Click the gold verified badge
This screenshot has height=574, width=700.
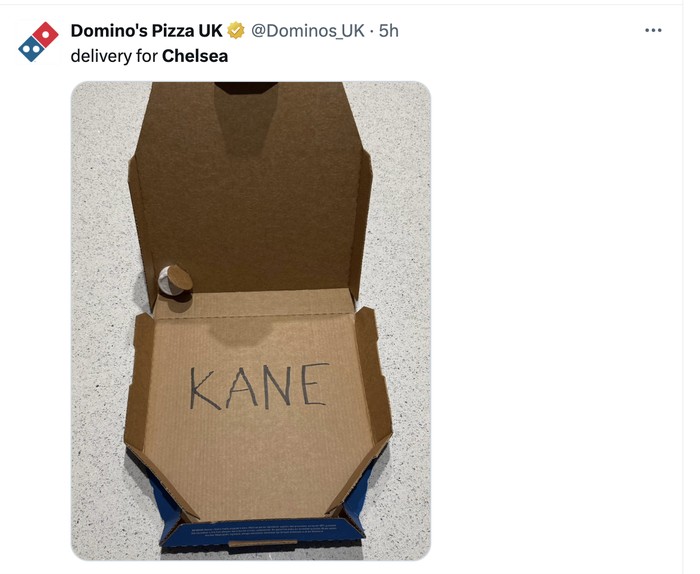click(236, 31)
